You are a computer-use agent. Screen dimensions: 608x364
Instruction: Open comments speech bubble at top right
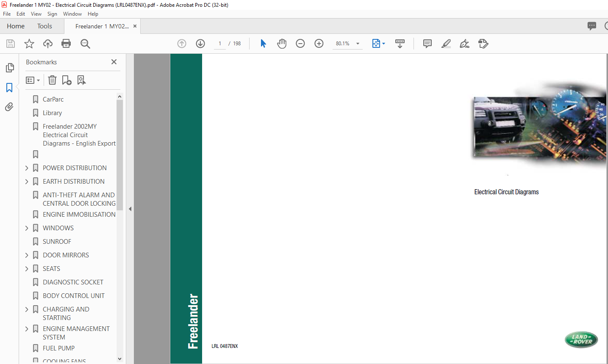[592, 26]
